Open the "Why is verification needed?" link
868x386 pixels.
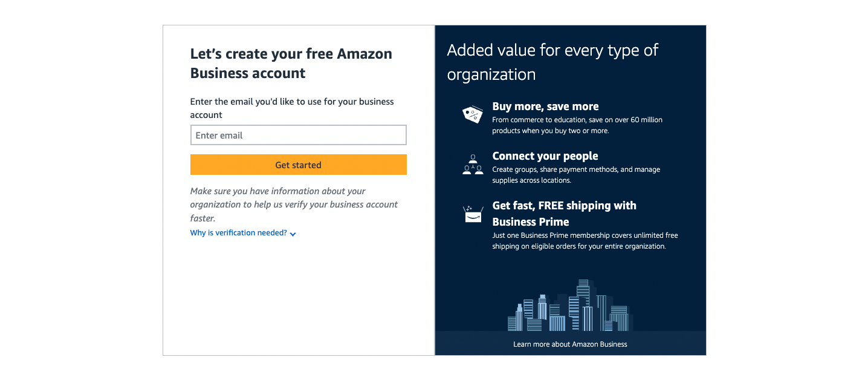pyautogui.click(x=238, y=232)
